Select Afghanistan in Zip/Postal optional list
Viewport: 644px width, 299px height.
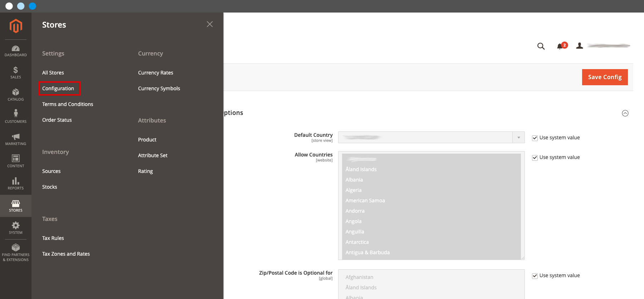[431, 277]
